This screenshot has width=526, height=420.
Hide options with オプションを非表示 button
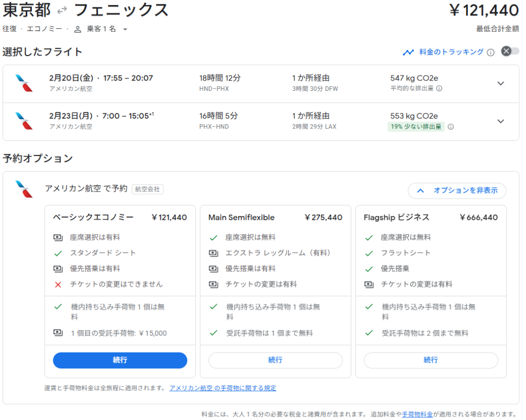[457, 190]
